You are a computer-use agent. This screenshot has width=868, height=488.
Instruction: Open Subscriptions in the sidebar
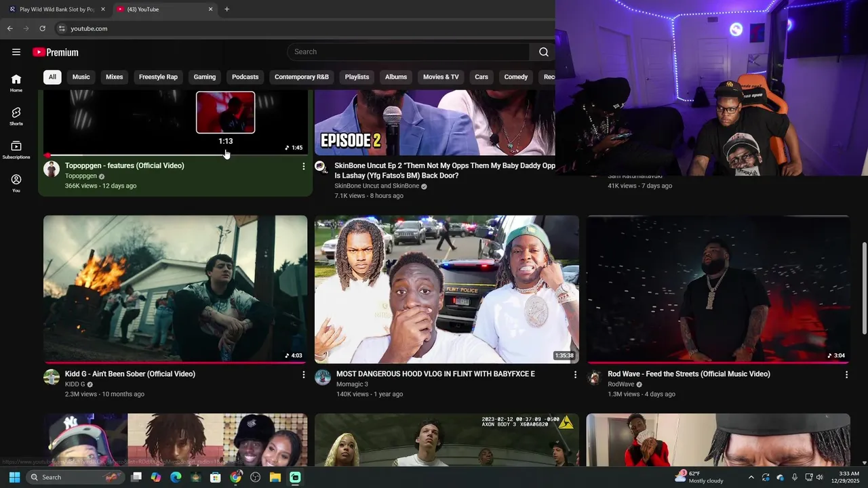click(x=16, y=150)
